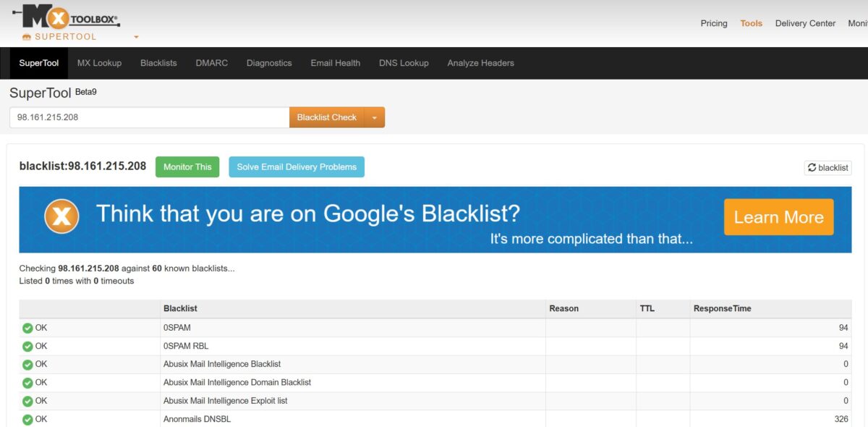Screen dimensions: 868x427
Task: Click the MxToolbox logo
Action: click(x=67, y=16)
